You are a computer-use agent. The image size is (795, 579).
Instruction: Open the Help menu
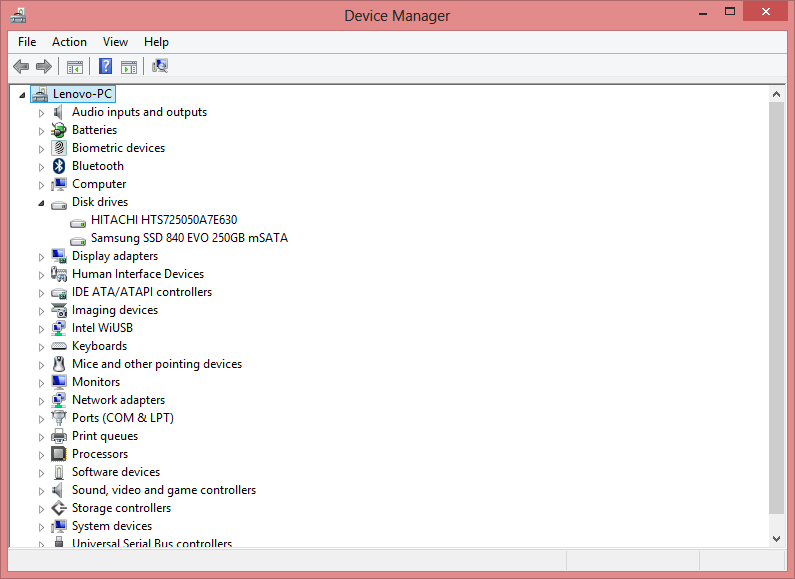point(156,42)
